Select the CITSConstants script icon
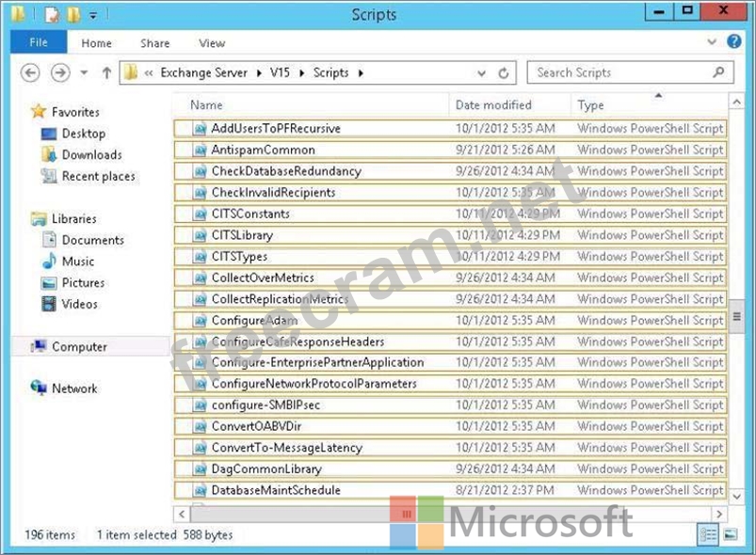 click(200, 214)
